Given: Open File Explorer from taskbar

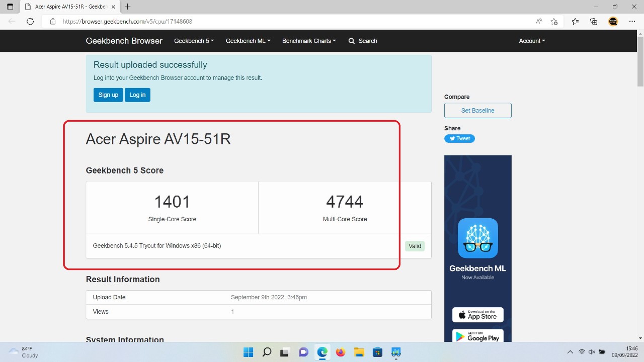Looking at the screenshot, I should [x=359, y=352].
